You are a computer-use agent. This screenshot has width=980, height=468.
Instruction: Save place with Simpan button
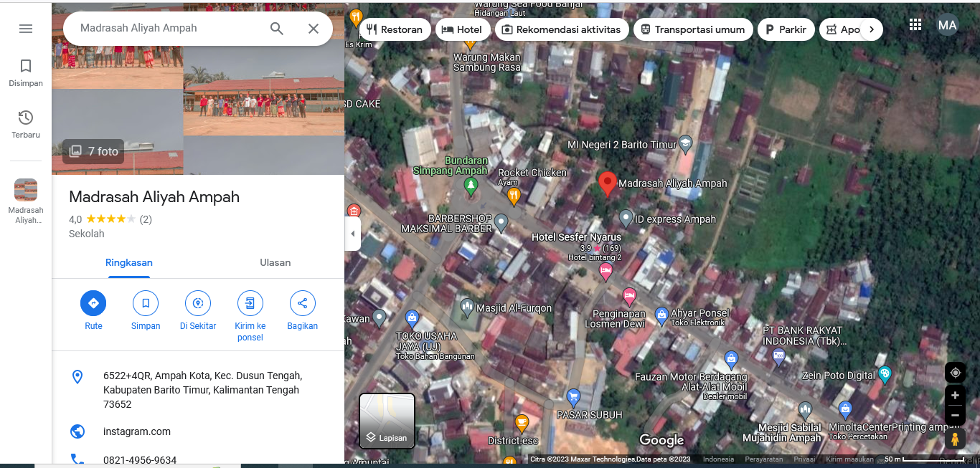coord(146,310)
